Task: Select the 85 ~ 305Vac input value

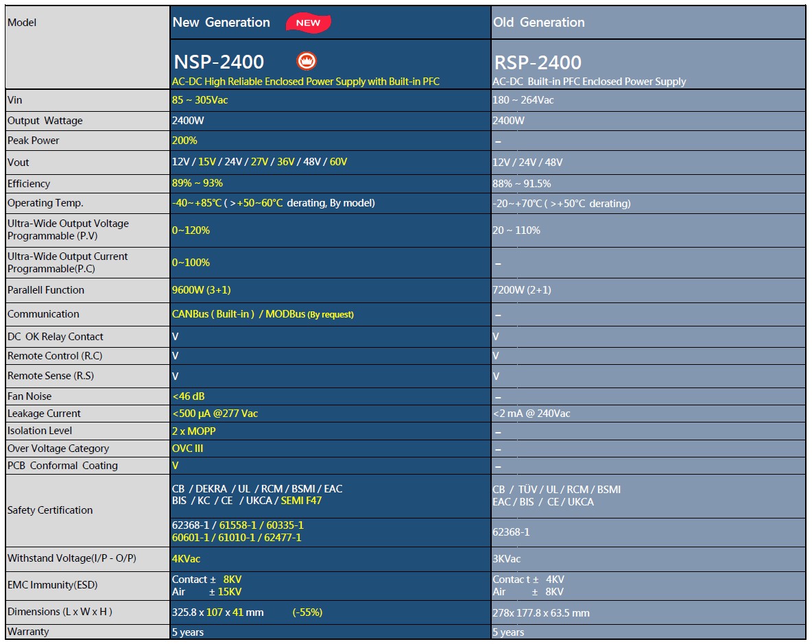Action: 200,100
